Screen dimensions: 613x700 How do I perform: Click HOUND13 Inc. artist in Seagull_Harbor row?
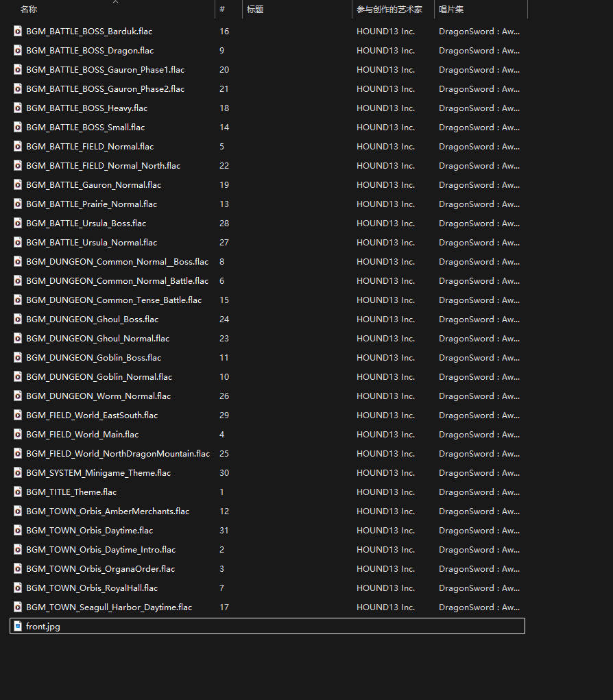[x=386, y=607]
